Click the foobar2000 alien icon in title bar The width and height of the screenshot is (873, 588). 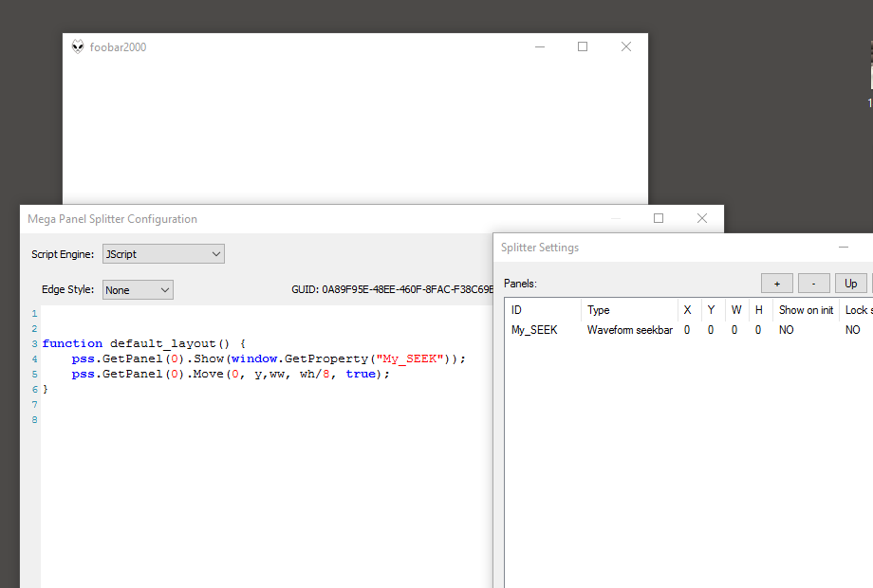click(78, 46)
